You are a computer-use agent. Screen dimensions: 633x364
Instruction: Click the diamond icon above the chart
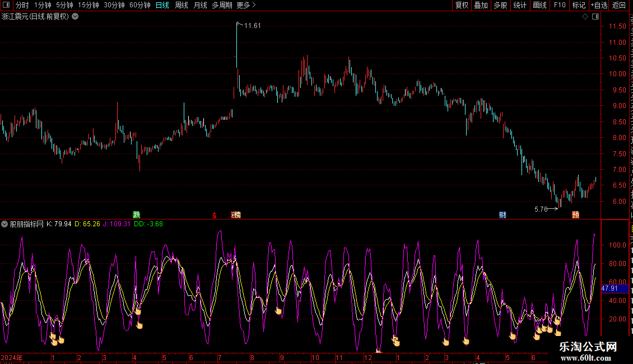click(585, 17)
